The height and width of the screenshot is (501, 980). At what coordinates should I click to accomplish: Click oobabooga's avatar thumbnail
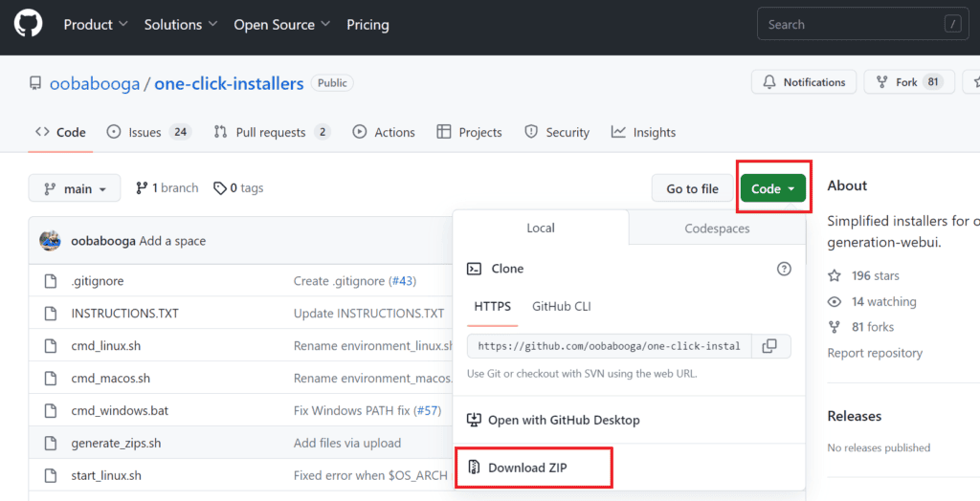(x=51, y=241)
